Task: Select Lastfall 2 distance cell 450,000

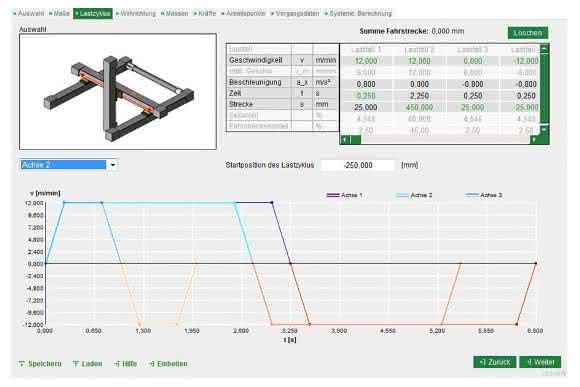Action: coord(419,107)
